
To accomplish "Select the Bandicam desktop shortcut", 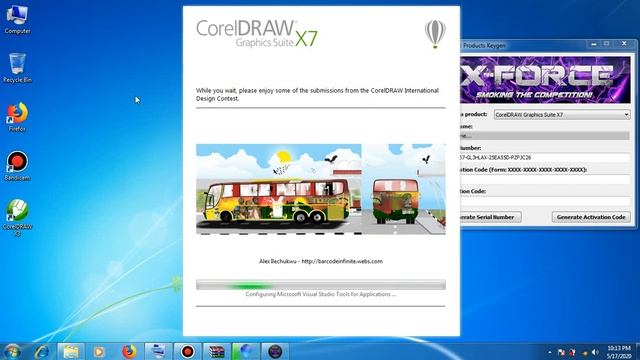I will pos(17,166).
